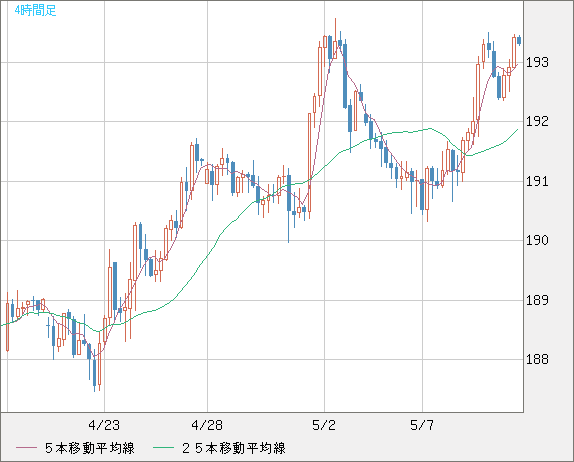The height and width of the screenshot is (462, 574).
Task: Click the 4/28 date axis label
Action: (x=207, y=425)
